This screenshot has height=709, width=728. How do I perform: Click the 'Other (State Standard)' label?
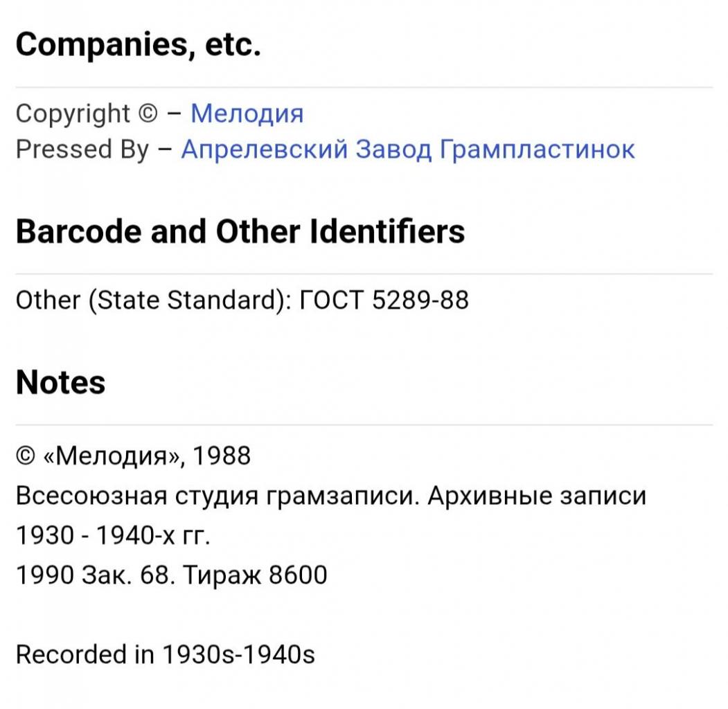pos(153,300)
